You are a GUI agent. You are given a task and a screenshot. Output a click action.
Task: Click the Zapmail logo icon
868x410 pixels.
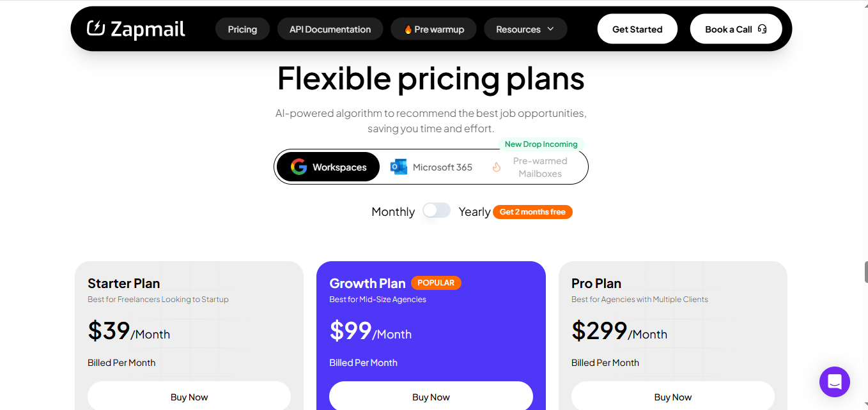point(96,28)
